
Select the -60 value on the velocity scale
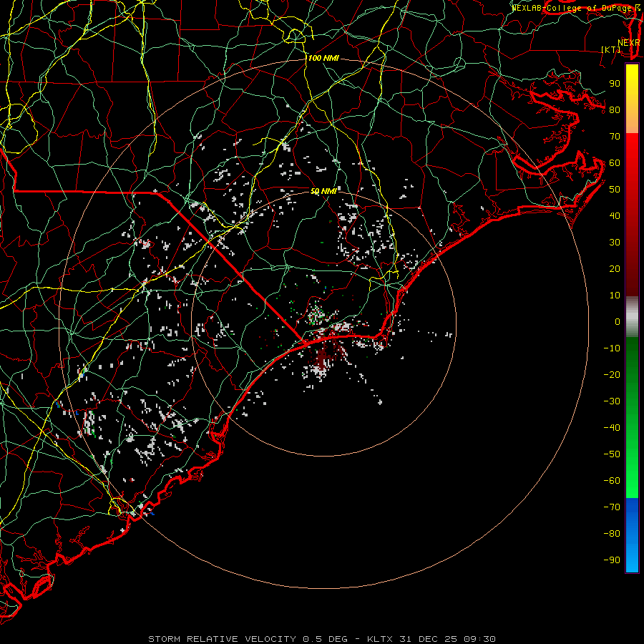click(x=612, y=481)
